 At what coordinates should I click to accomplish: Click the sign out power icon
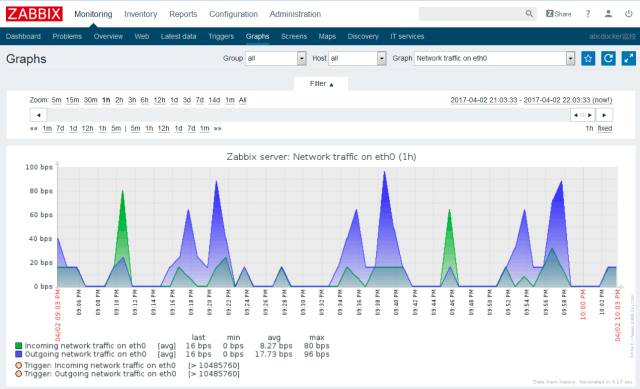[x=629, y=14]
